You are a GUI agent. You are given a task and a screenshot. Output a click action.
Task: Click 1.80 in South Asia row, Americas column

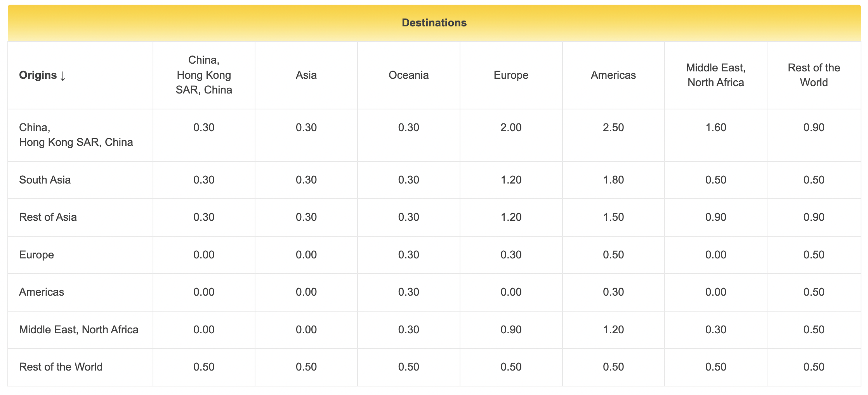[613, 180]
